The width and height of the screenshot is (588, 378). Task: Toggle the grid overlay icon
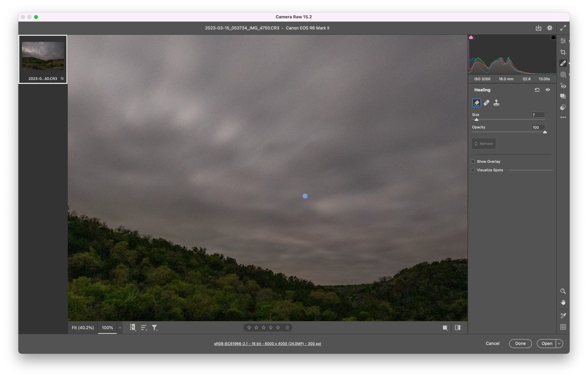563,327
